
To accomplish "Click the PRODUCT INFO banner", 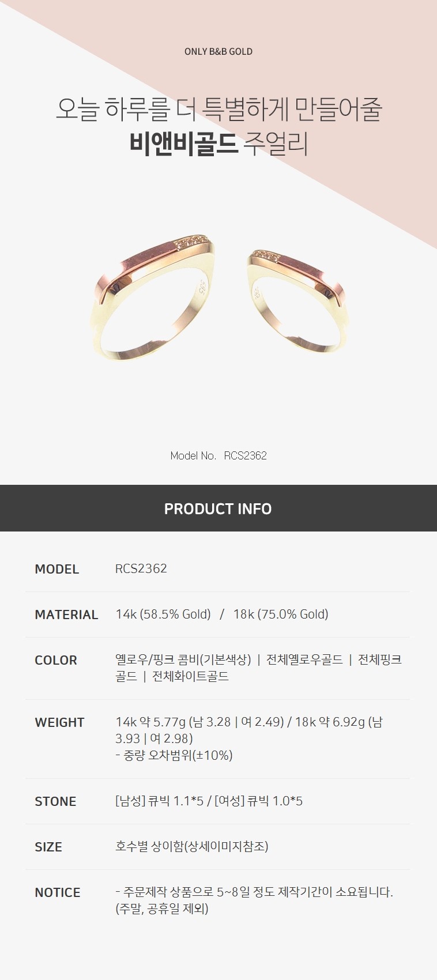I will pyautogui.click(x=218, y=508).
